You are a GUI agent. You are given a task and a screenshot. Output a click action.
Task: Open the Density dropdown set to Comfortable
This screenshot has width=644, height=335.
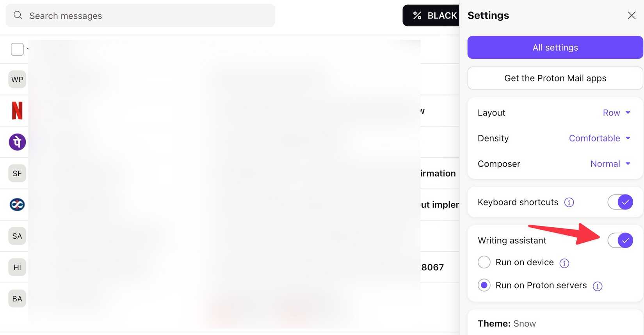(x=600, y=138)
